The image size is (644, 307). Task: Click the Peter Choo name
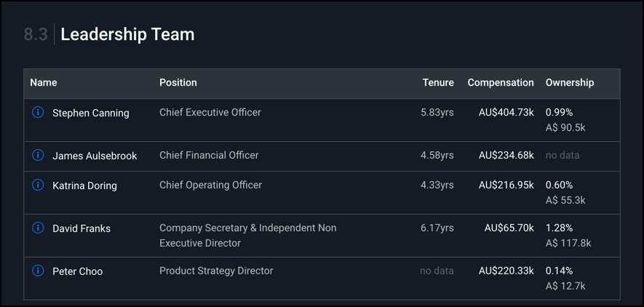point(78,271)
